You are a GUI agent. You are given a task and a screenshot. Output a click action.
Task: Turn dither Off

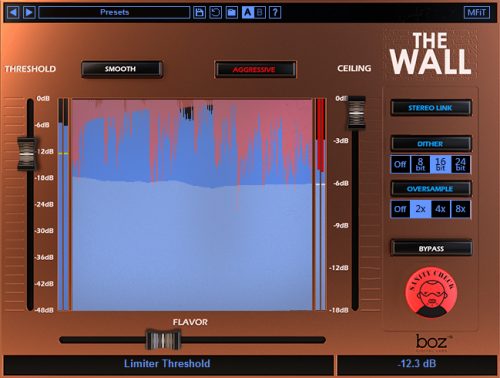point(400,164)
